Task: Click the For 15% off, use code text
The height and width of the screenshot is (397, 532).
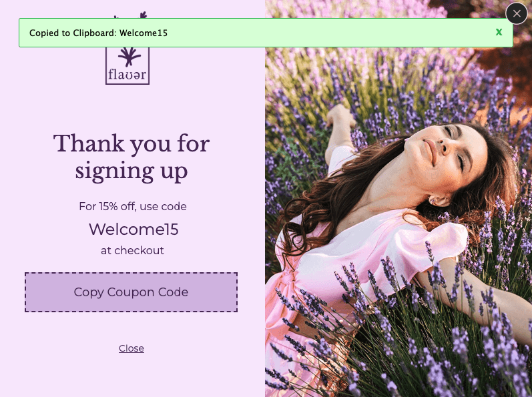Action: (133, 206)
